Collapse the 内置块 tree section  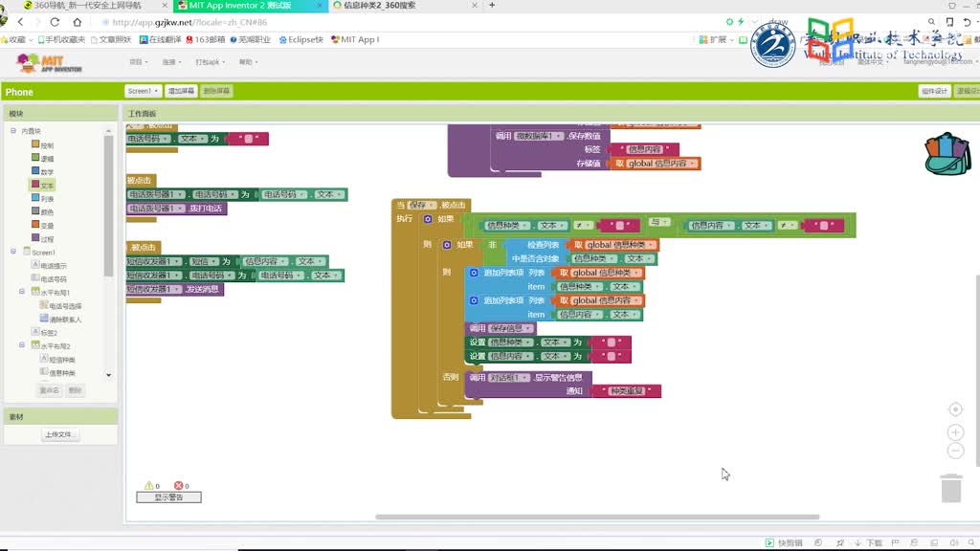pyautogui.click(x=13, y=130)
